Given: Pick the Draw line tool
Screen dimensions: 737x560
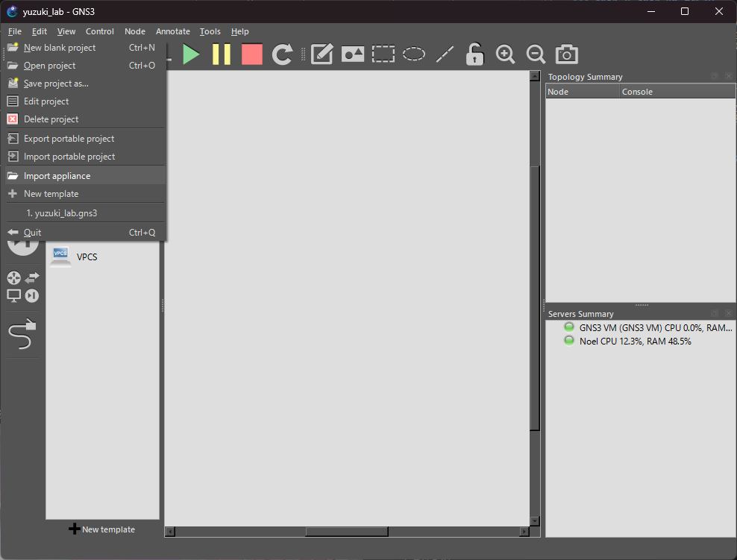Looking at the screenshot, I should pos(445,54).
